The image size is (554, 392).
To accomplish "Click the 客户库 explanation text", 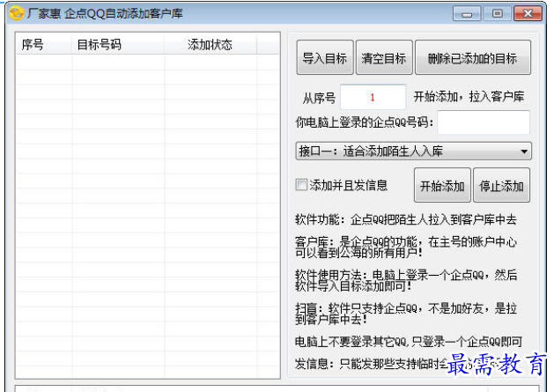I will tap(406, 248).
